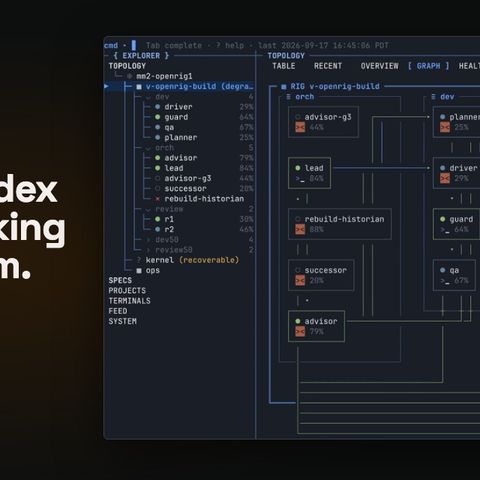Switch to the OVERVIEW tab

click(380, 66)
